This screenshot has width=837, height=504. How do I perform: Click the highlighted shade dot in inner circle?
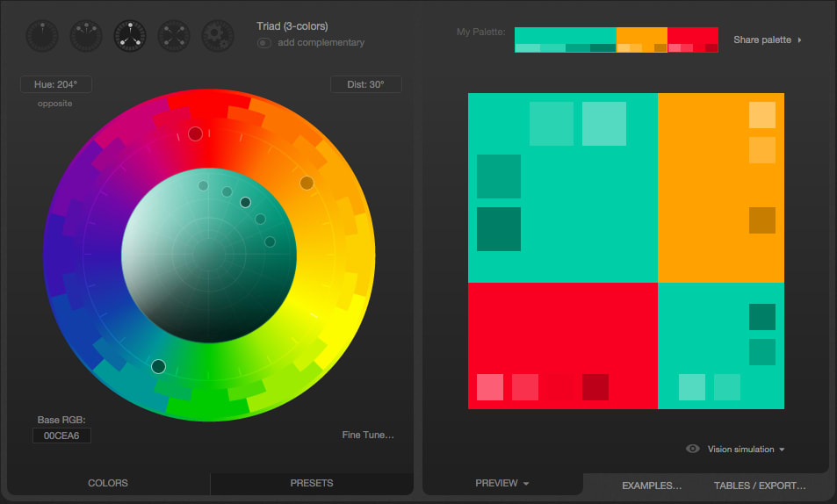click(x=245, y=202)
